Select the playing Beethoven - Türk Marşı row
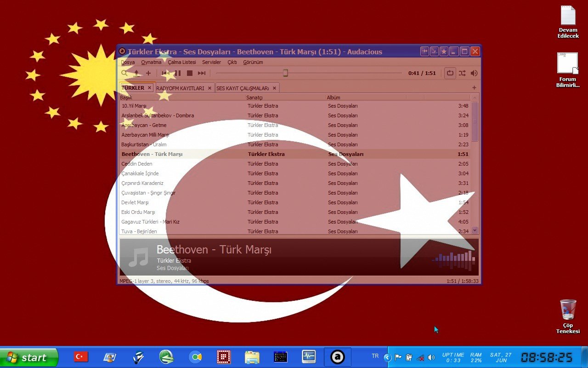Screen dimensions: 588x368 294,154
